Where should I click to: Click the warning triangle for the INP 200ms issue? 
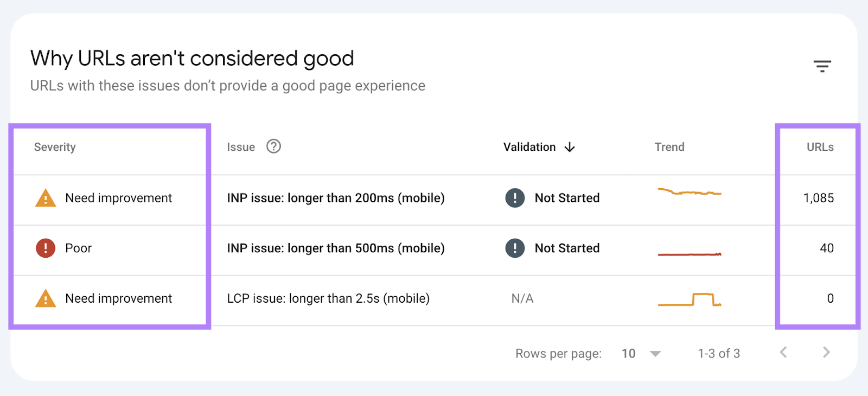coord(46,198)
